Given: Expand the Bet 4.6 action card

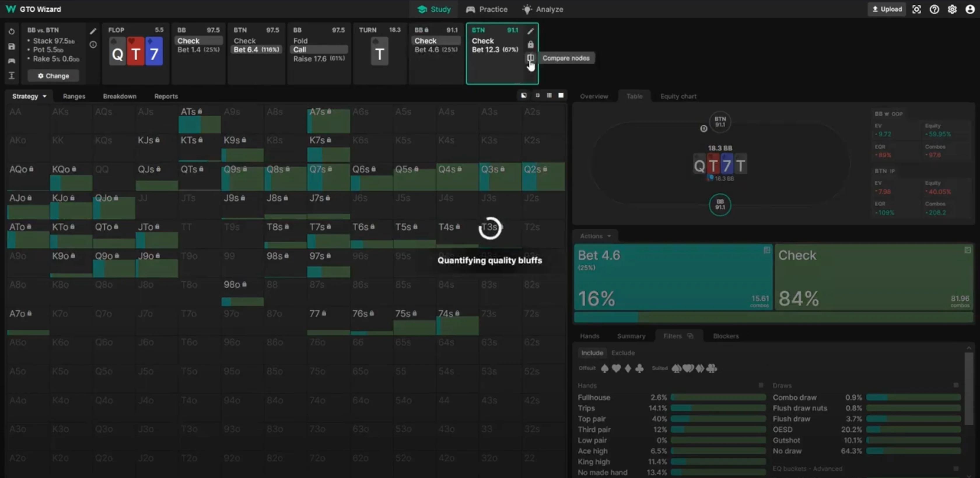Looking at the screenshot, I should point(766,250).
